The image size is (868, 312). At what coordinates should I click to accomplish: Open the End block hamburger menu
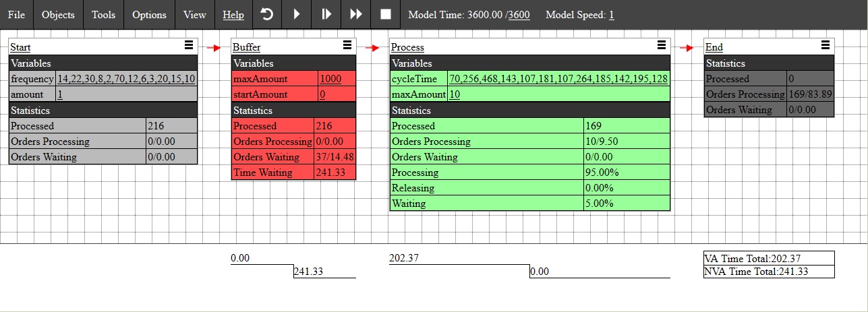826,45
